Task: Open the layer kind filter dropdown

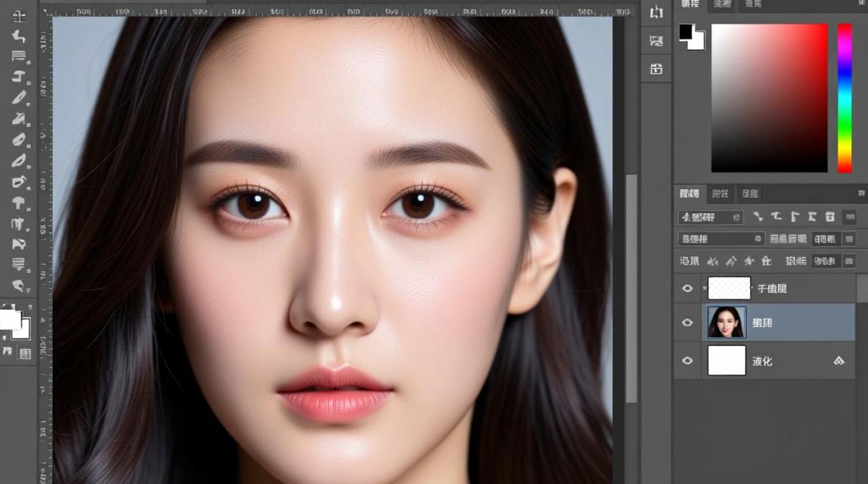Action: pyautogui.click(x=710, y=217)
